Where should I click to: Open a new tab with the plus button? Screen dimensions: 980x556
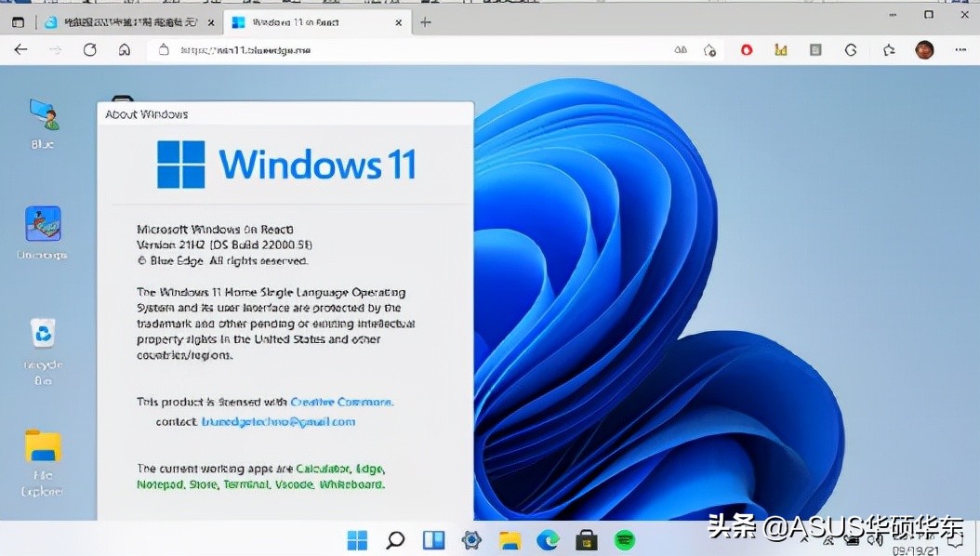(425, 21)
